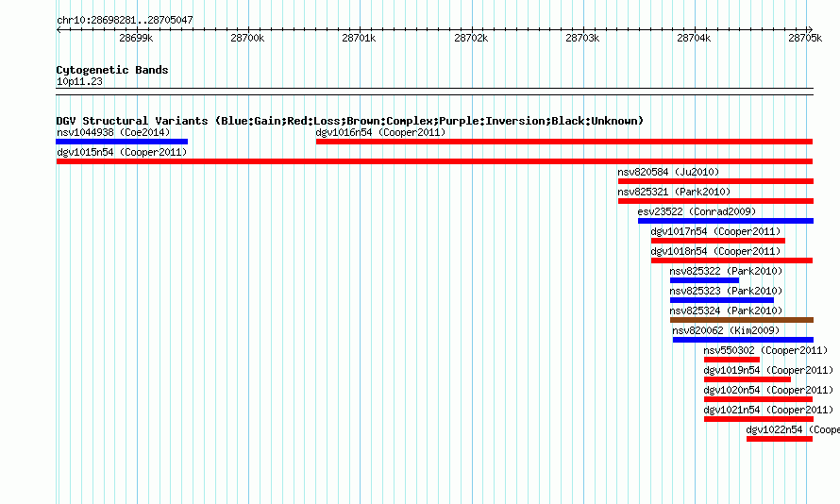Click the 28700k ruler label
Screen dimensions: 840x504
[x=247, y=38]
